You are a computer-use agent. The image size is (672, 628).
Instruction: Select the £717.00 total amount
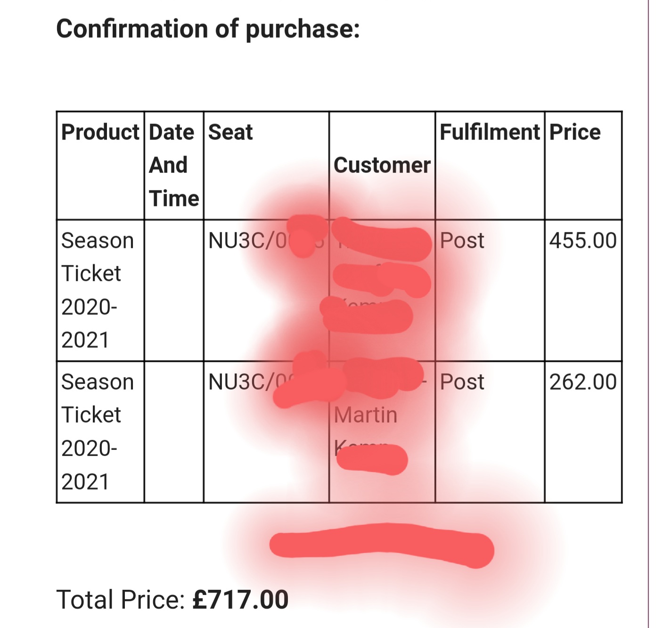pyautogui.click(x=240, y=600)
